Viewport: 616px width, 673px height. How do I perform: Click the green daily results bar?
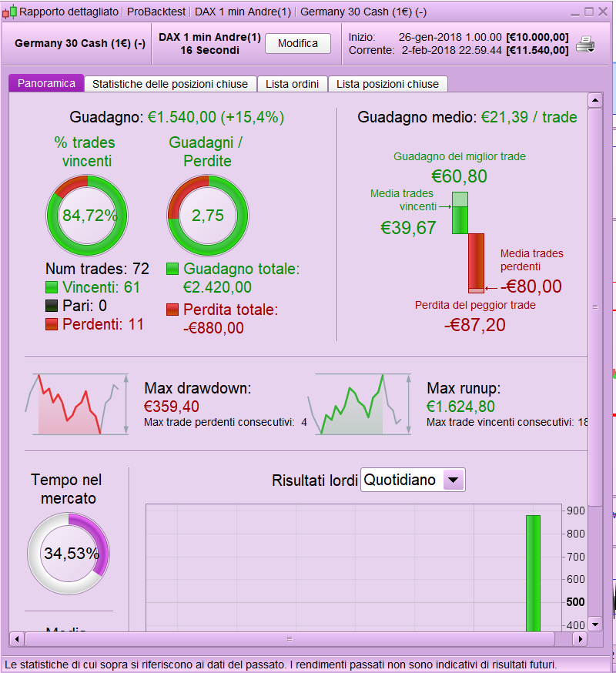[533, 573]
